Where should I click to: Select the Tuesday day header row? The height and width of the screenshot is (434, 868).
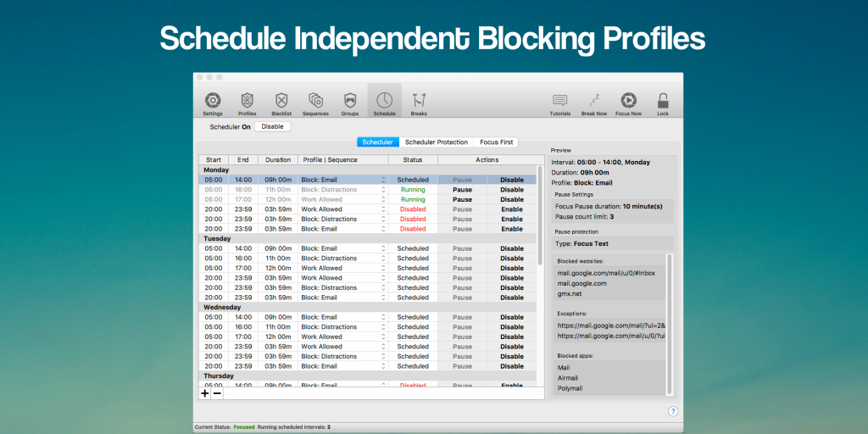pos(368,238)
